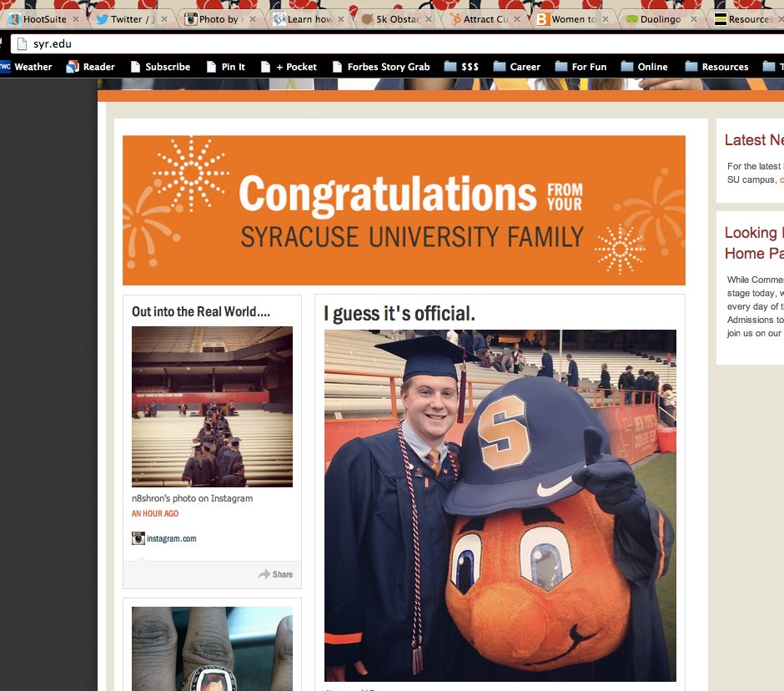This screenshot has width=784, height=691.
Task: Focus the syr.edu address bar
Action: pyautogui.click(x=397, y=44)
